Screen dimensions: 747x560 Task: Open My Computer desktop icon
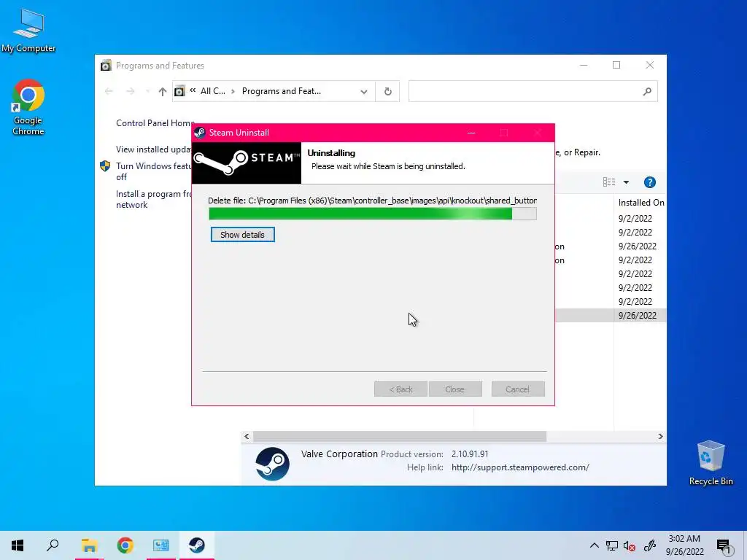[28, 31]
